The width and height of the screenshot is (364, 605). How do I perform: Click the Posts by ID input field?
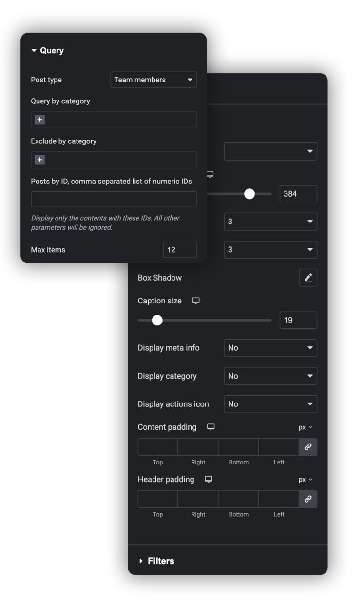click(114, 199)
